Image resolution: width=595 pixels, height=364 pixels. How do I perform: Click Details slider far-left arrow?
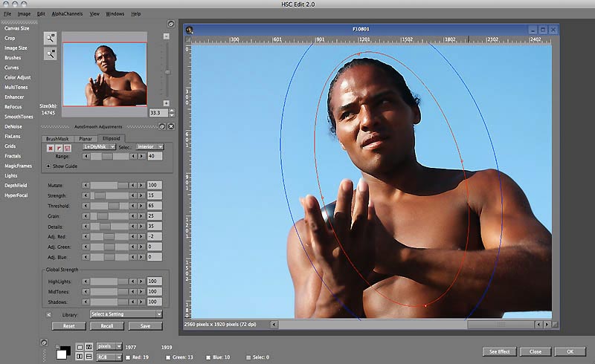click(86, 226)
